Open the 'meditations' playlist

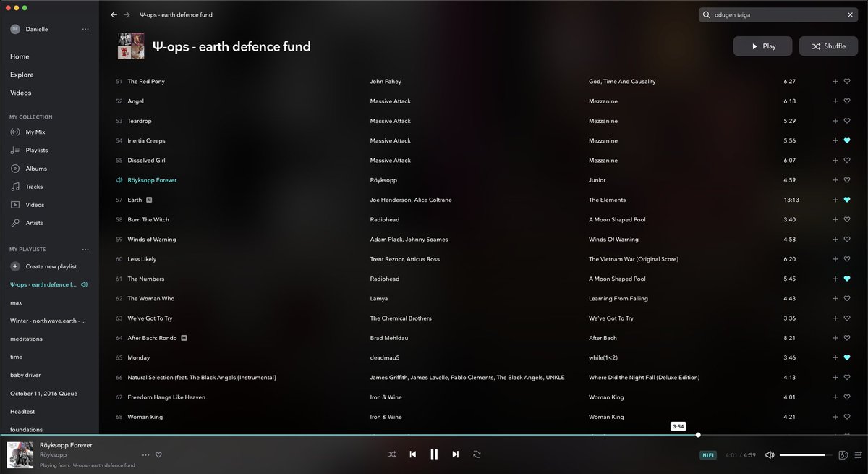26,339
